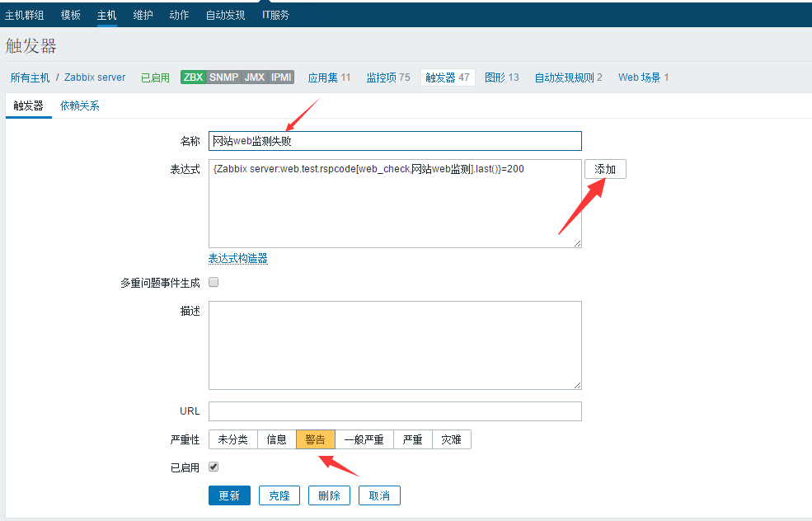Open 自动发现规则 2 link
Screen dimensions: 812x521
(569, 77)
